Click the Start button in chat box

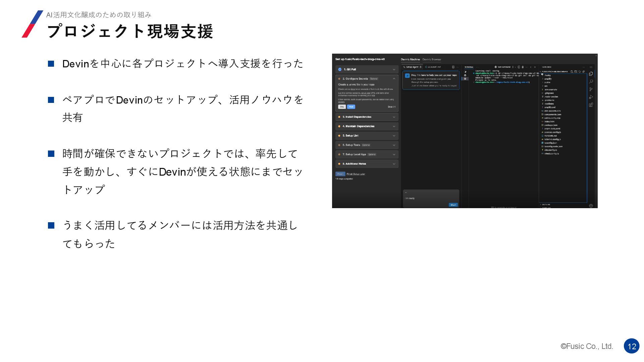pos(453,205)
